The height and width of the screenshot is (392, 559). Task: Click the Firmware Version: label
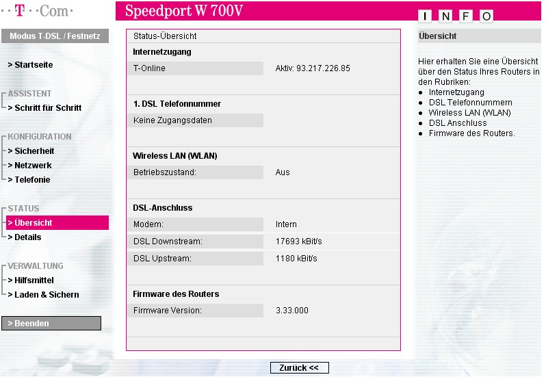click(x=168, y=311)
